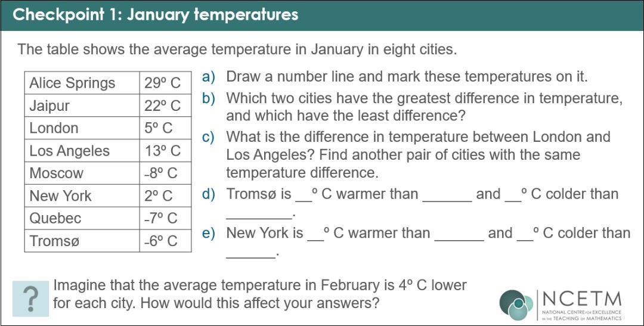Image resolution: width=644 pixels, height=326 pixels.
Task: Click the table intro sentence
Action: pos(237,49)
